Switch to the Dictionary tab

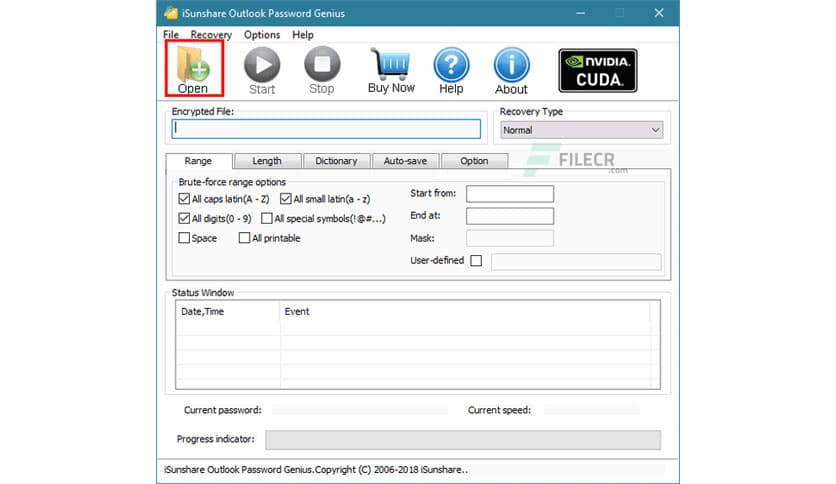coord(336,161)
